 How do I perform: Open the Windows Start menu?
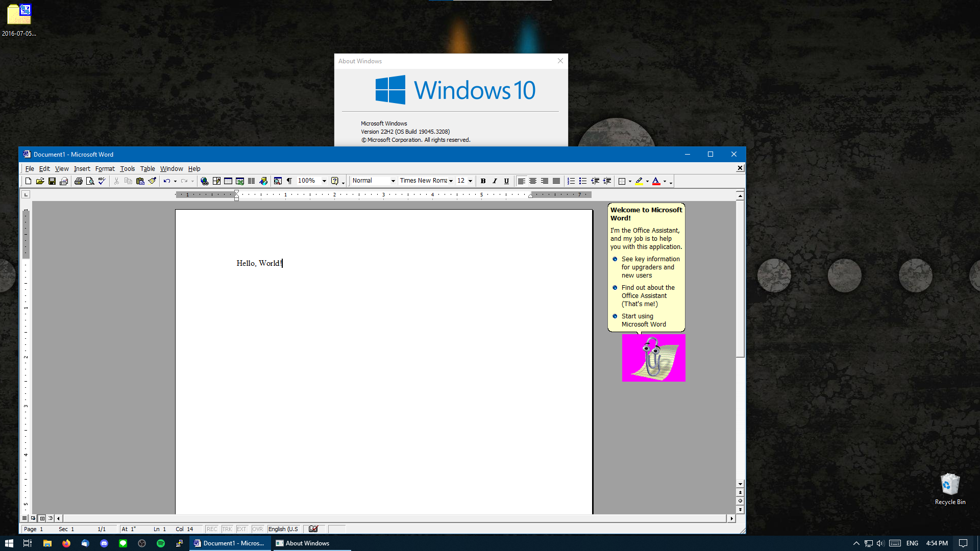pos(9,543)
